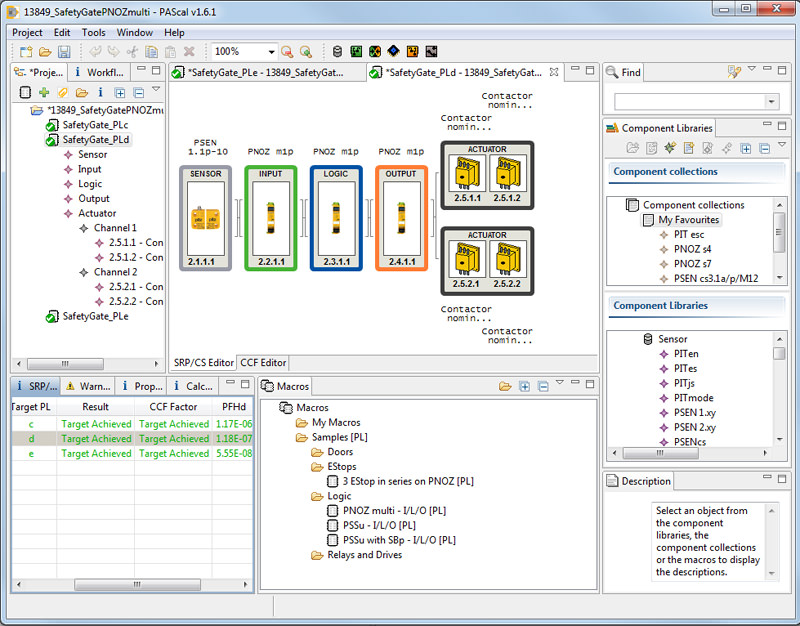800x626 pixels.
Task: Select the LOGIC block 2.3.1.1 in diagram
Action: point(336,218)
